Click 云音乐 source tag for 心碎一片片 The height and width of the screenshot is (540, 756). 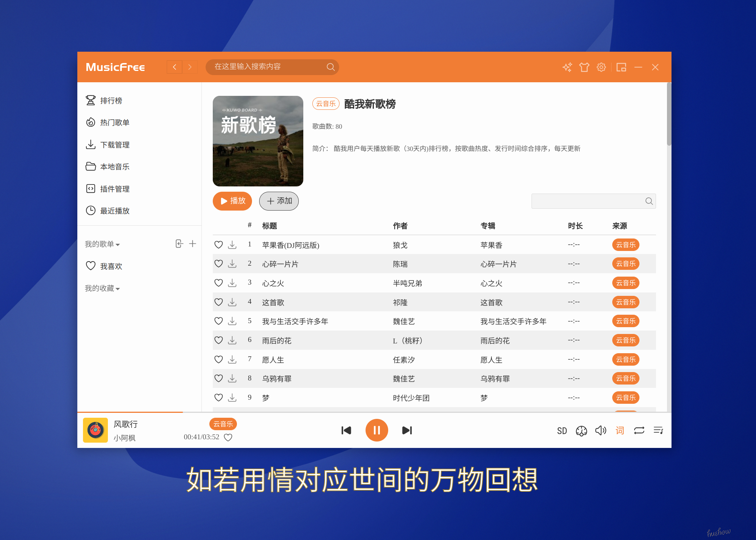(625, 263)
